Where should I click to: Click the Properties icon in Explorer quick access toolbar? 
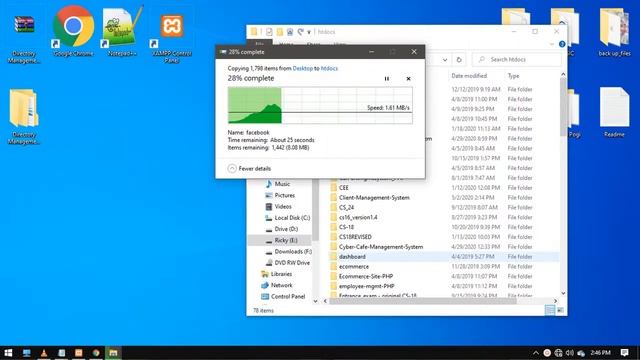click(x=269, y=32)
